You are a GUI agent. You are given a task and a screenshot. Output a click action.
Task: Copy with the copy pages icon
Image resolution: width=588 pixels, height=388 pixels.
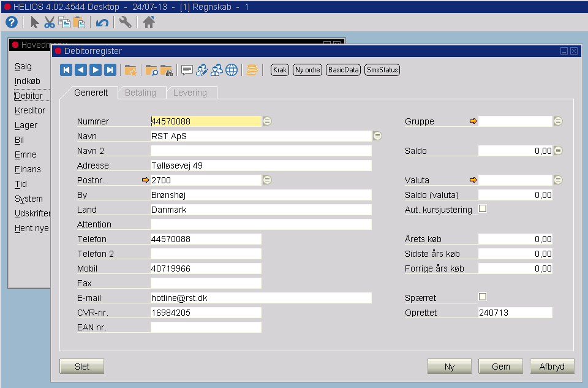click(64, 23)
